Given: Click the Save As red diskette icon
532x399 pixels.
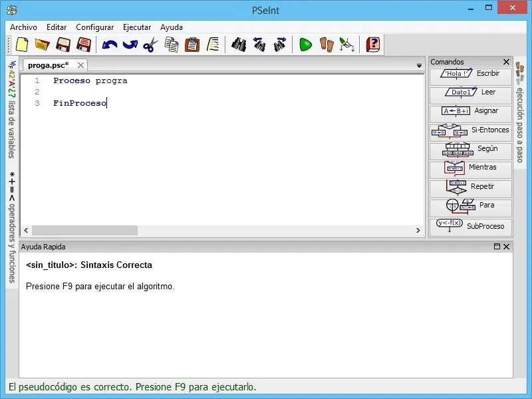Looking at the screenshot, I should pos(84,45).
